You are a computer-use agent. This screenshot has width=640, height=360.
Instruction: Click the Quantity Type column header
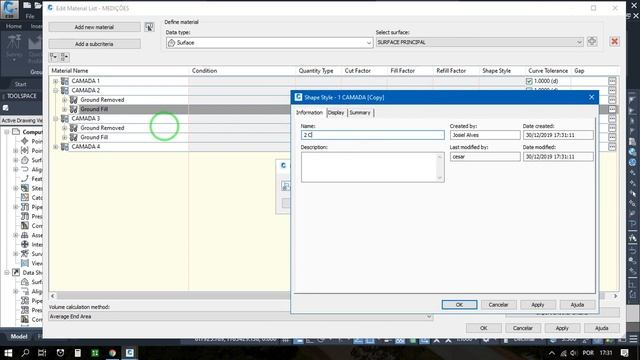[316, 71]
